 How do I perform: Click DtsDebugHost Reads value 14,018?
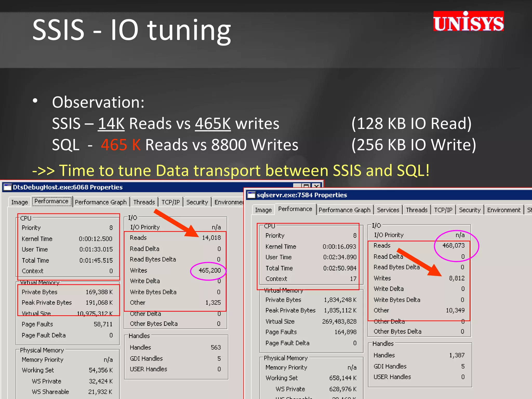[x=211, y=238]
